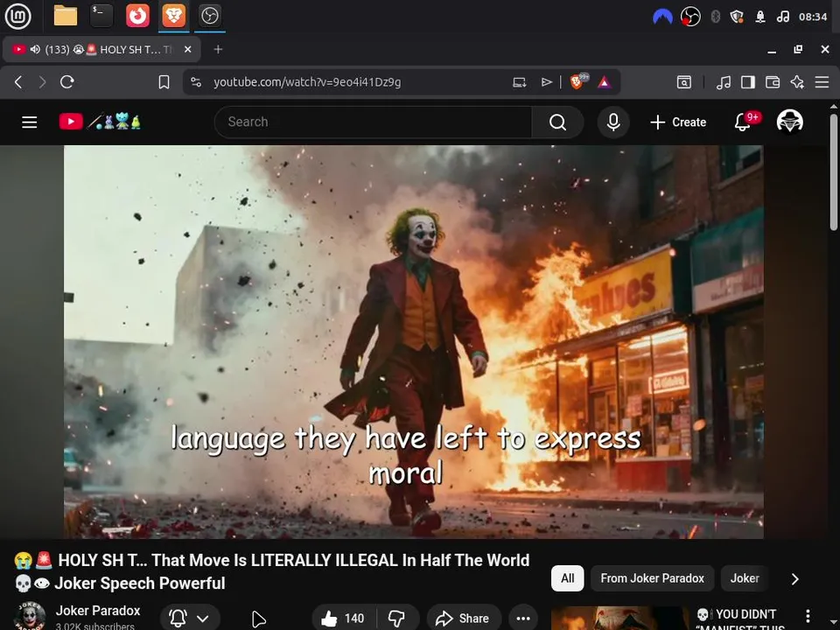Viewport: 840px width, 630px height.
Task: Show the 08:34 clock calendar
Action: tap(813, 17)
